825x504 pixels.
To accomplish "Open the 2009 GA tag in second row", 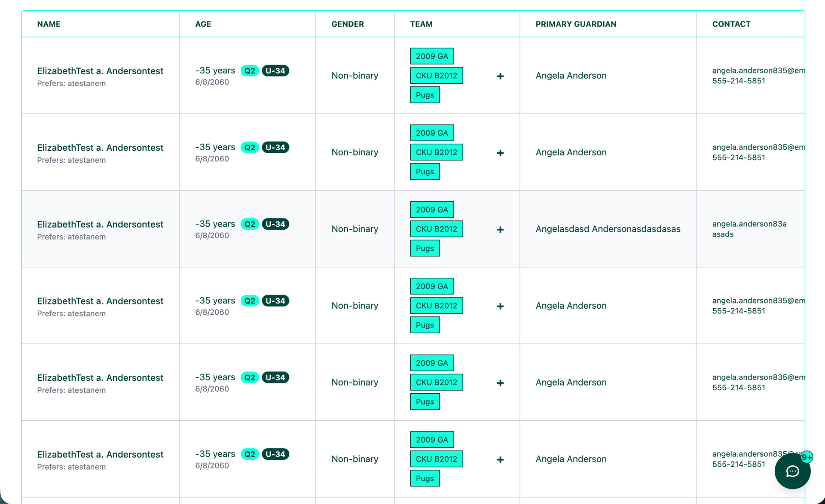I will click(432, 133).
